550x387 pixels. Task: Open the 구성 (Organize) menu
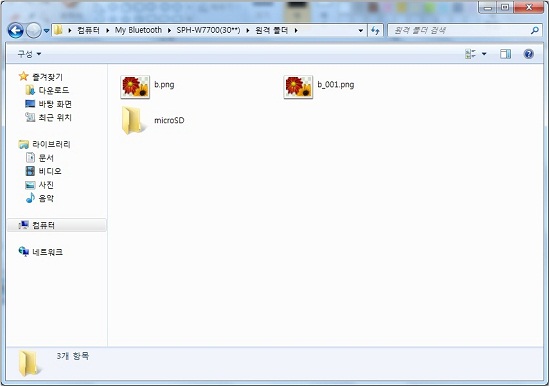pyautogui.click(x=29, y=54)
